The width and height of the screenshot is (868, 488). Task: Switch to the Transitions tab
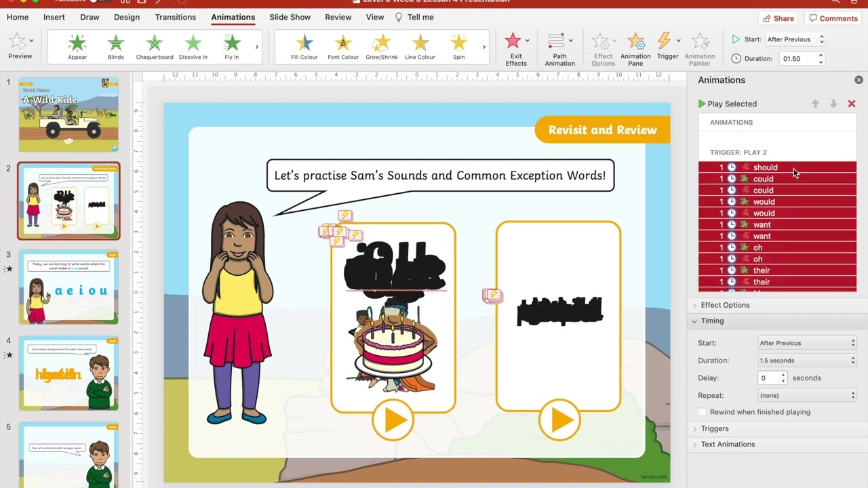[176, 17]
